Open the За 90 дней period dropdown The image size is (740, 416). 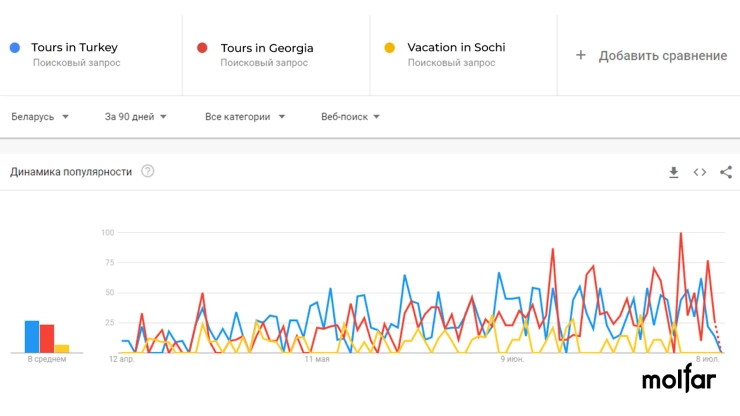pyautogui.click(x=135, y=117)
